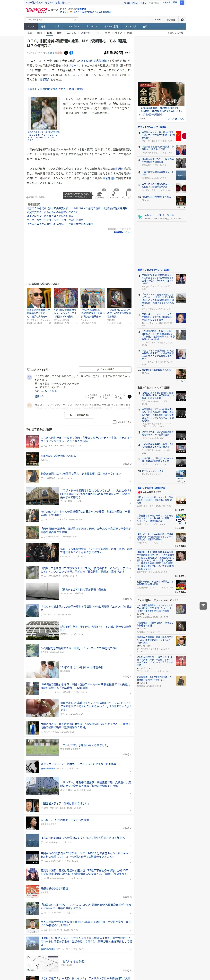Share the first comment via X icon
210x980 pixels.
pos(130,396)
